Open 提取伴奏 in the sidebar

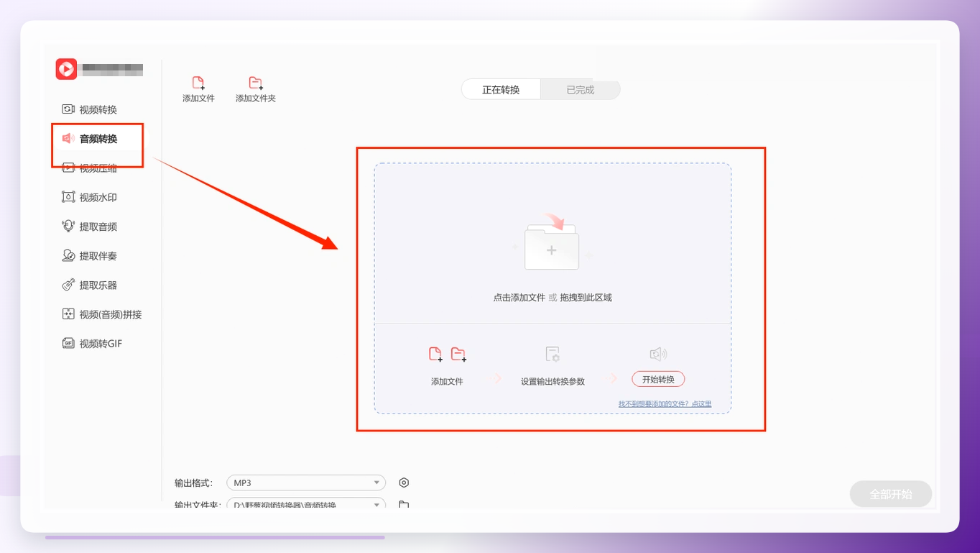90,256
